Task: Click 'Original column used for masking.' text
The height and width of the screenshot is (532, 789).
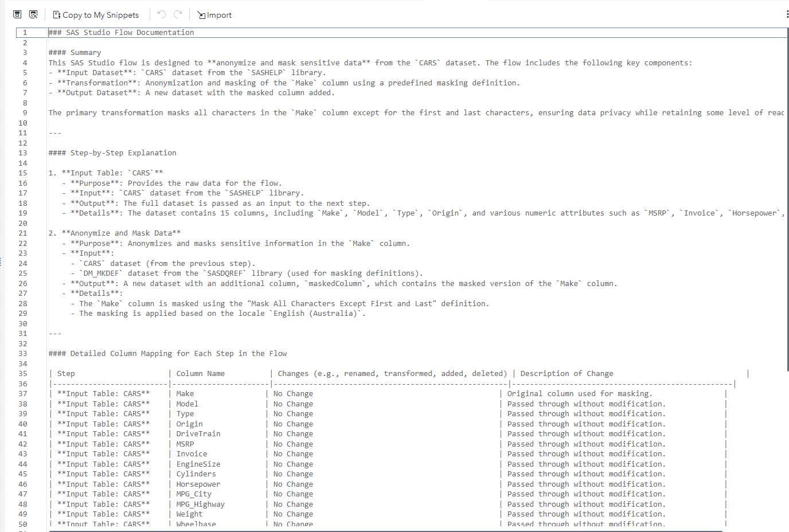Action: click(x=580, y=394)
